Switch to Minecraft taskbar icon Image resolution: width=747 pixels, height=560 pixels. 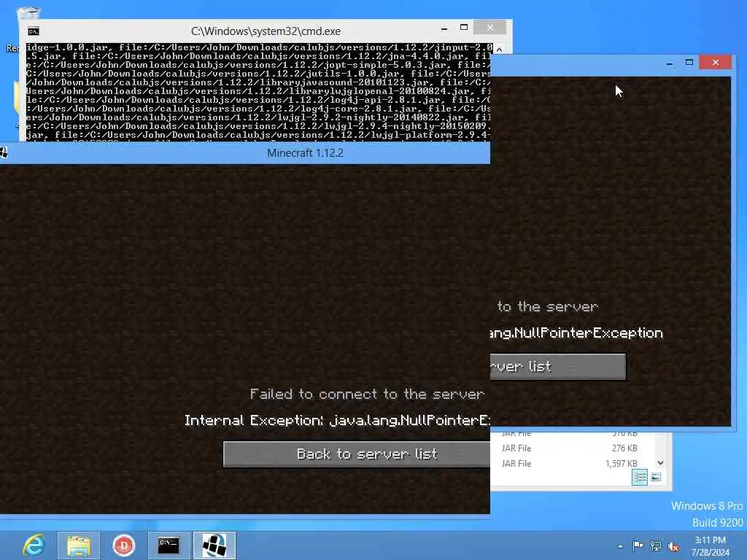pos(214,545)
